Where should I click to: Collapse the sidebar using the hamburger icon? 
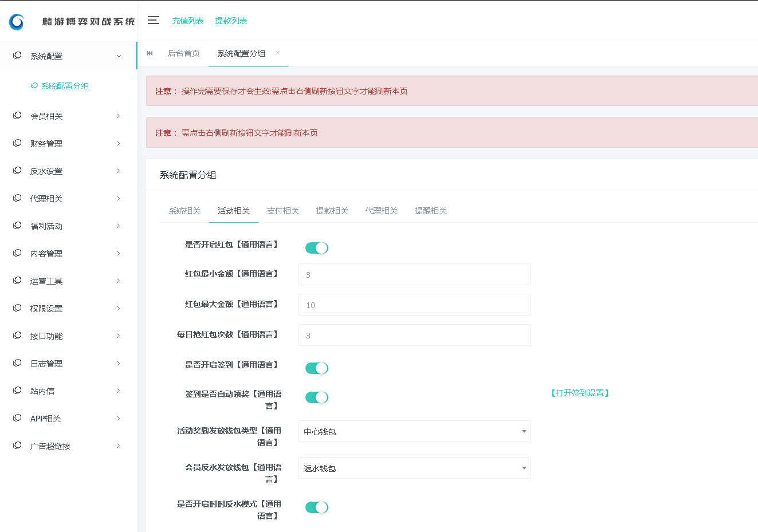(x=153, y=20)
